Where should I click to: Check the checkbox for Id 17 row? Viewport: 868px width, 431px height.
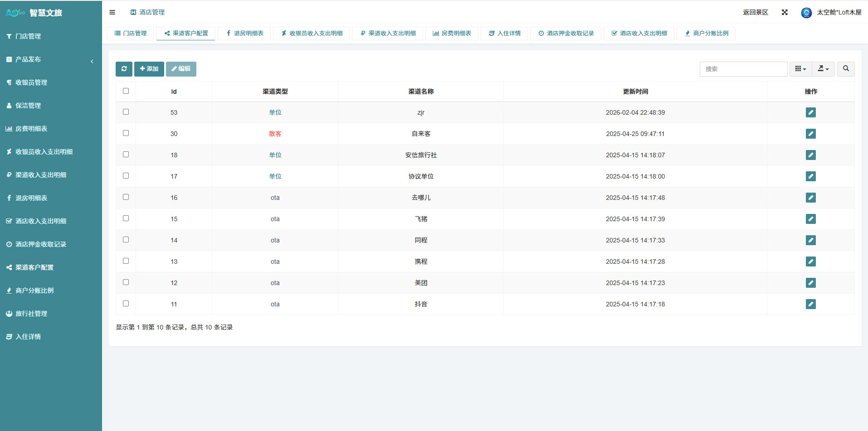pyautogui.click(x=126, y=176)
